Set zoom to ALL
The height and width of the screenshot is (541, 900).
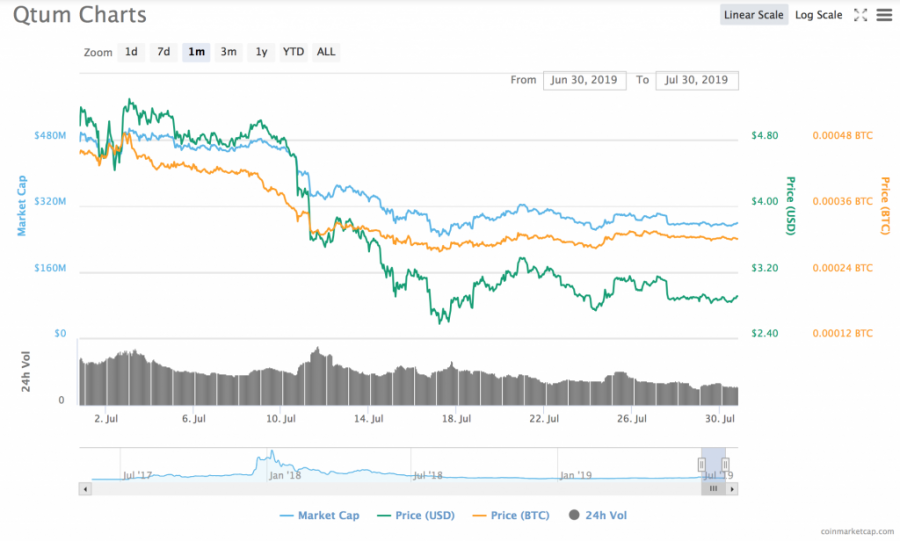pos(326,52)
